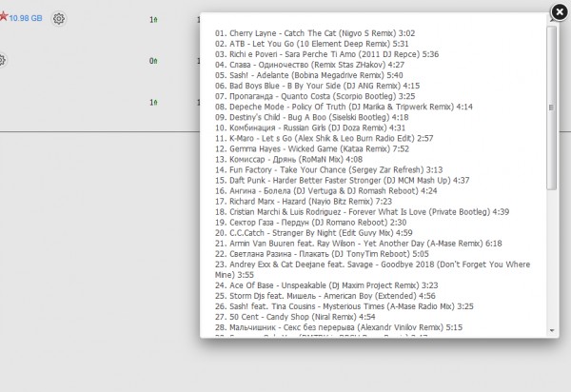Select track 25 Storm Djs - American Boy

(325, 296)
